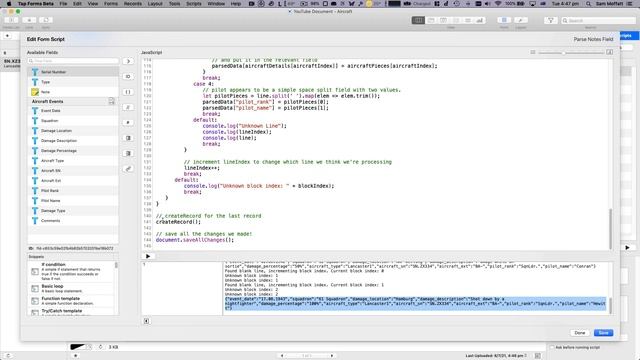The height and width of the screenshot is (360, 640).
Task: Select the Damage Location field
Action: coord(73,131)
